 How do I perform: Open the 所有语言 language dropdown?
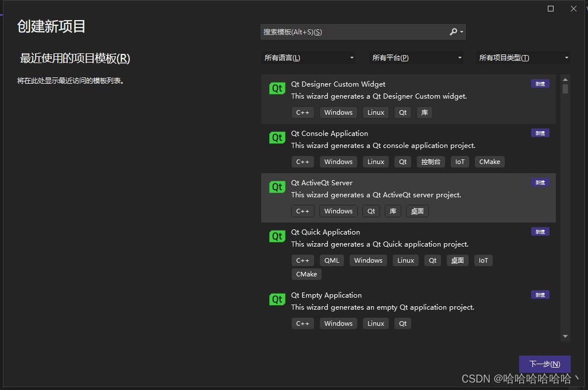click(308, 58)
